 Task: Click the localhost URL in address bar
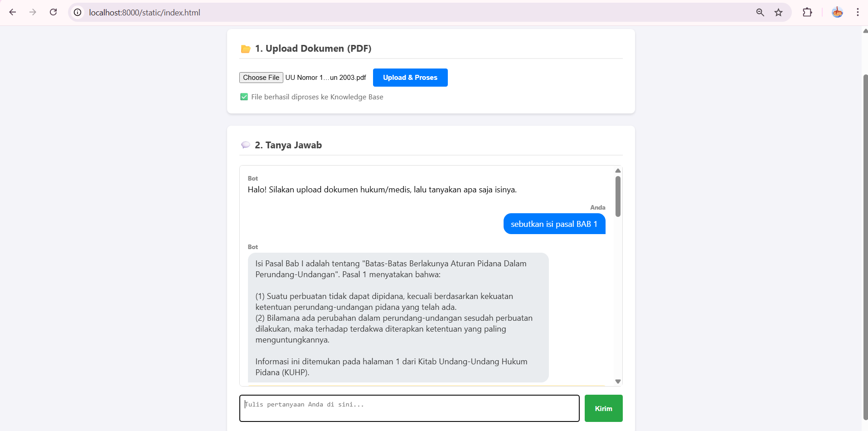click(x=145, y=12)
